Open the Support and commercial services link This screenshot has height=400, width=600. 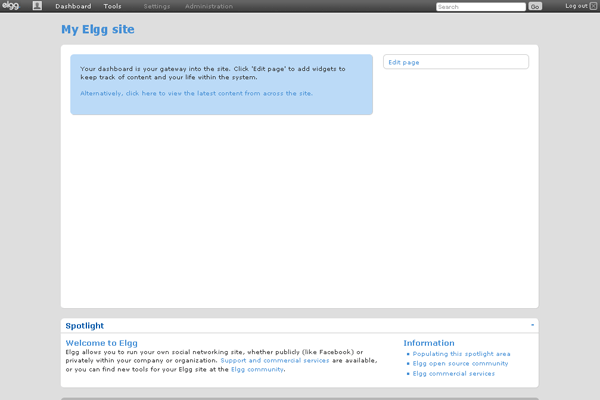click(x=288, y=360)
